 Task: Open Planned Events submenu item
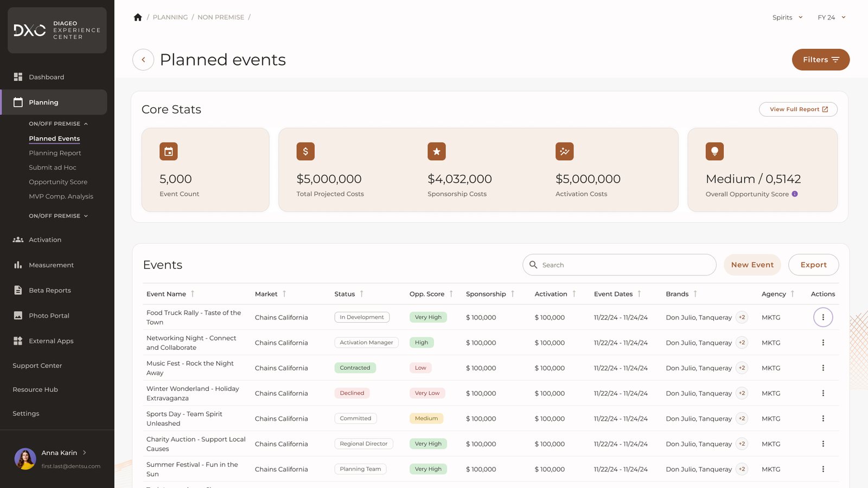point(54,139)
